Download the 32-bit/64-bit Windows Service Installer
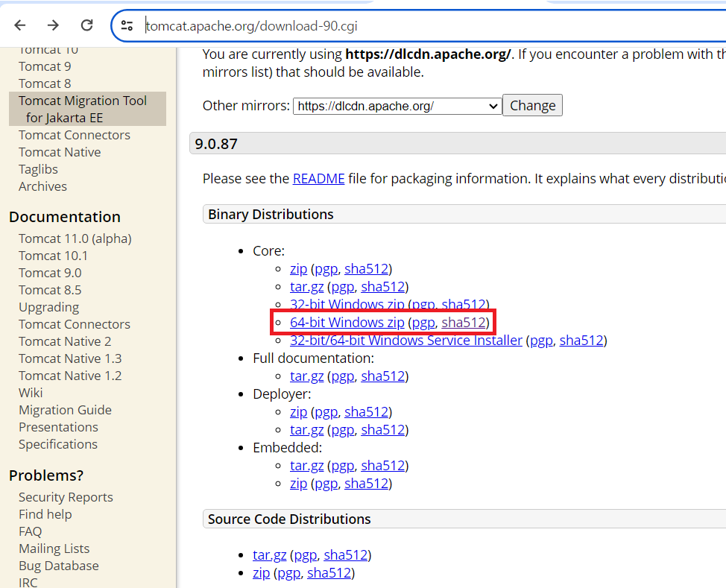The width and height of the screenshot is (726, 588). pyautogui.click(x=405, y=340)
